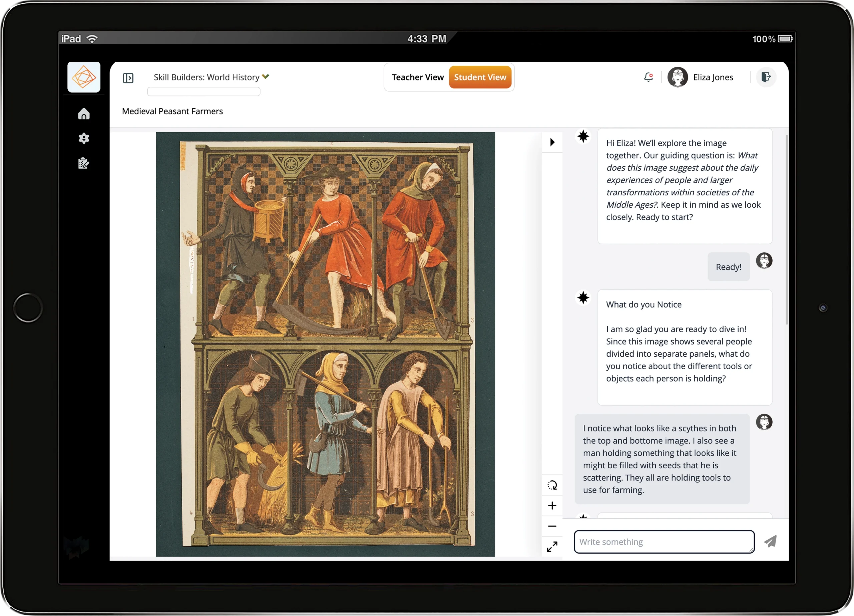Click the assistant star icon beside the greeting
This screenshot has height=616, width=854.
click(x=583, y=136)
